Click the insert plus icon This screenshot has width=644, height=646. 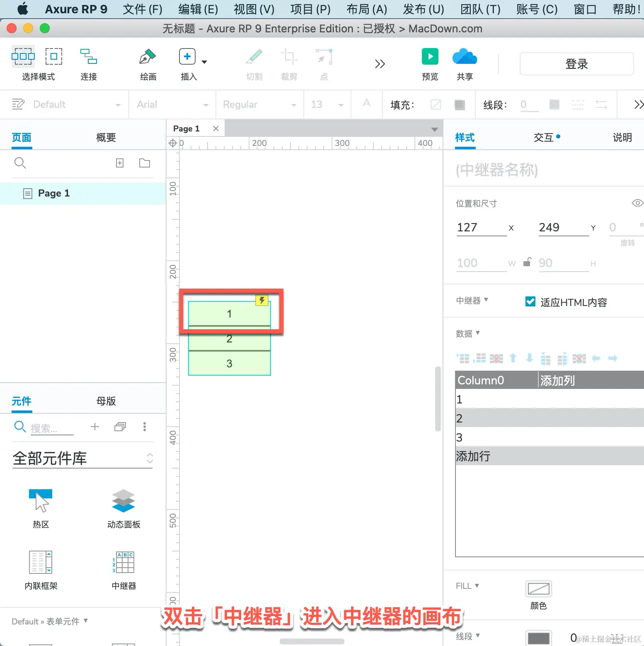click(x=187, y=56)
